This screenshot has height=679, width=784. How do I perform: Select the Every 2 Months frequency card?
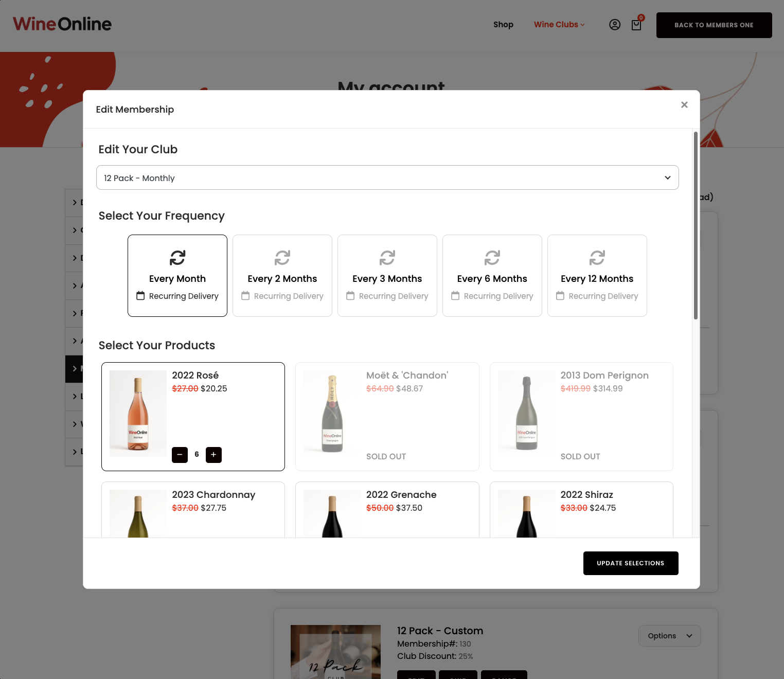pyautogui.click(x=282, y=276)
